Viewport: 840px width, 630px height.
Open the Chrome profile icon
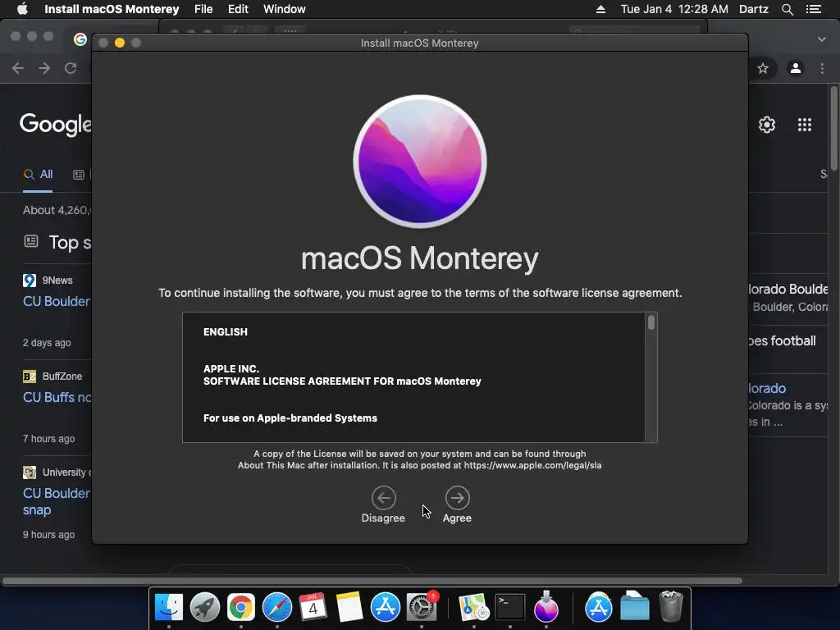coord(796,68)
